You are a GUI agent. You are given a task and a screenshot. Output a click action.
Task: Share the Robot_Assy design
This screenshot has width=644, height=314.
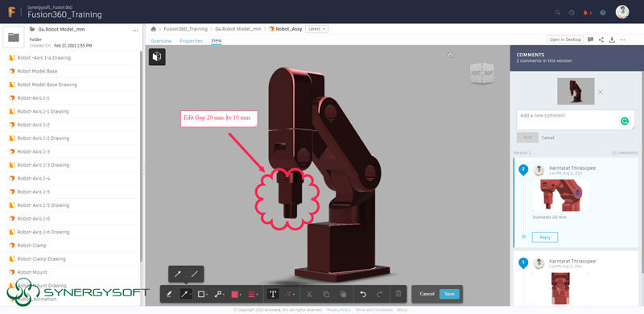click(601, 40)
